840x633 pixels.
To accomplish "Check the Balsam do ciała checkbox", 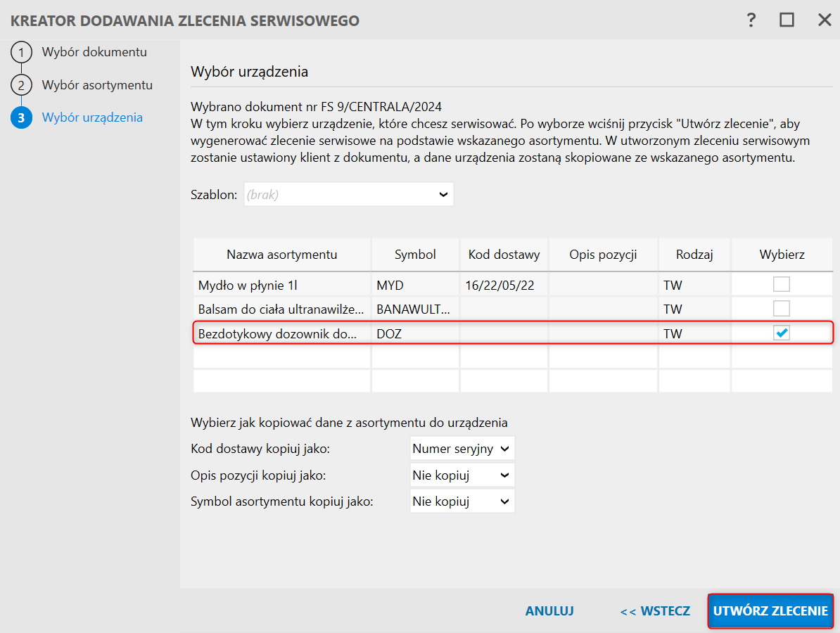I will (x=782, y=309).
